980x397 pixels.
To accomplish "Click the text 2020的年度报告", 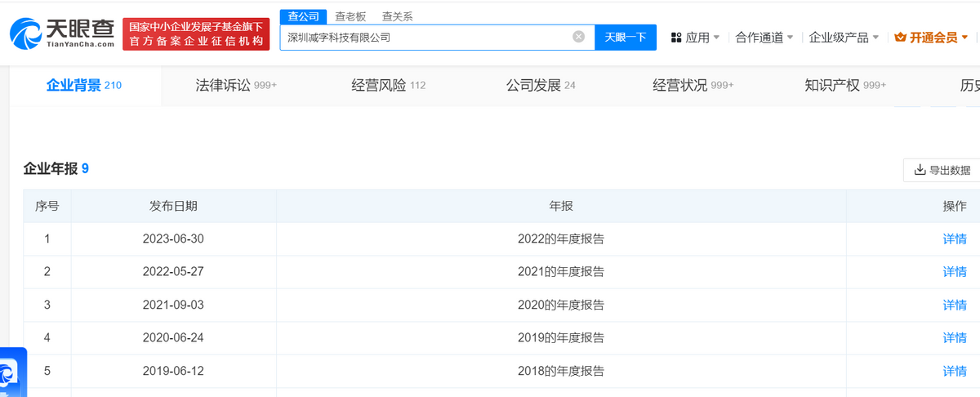I will tap(561, 305).
